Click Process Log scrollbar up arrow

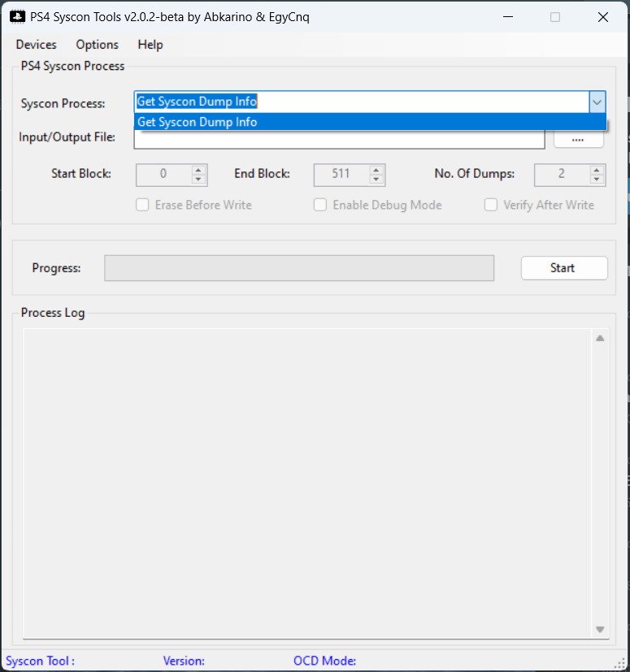point(600,339)
